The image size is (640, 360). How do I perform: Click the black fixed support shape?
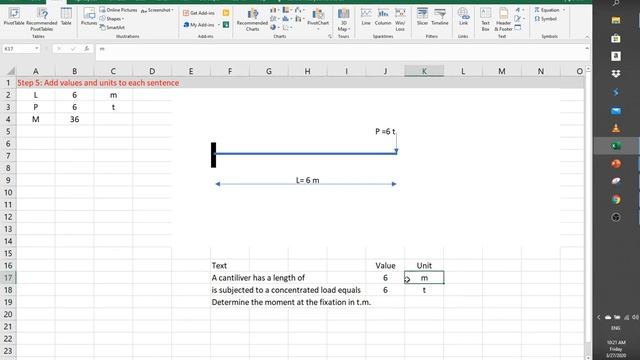213,155
